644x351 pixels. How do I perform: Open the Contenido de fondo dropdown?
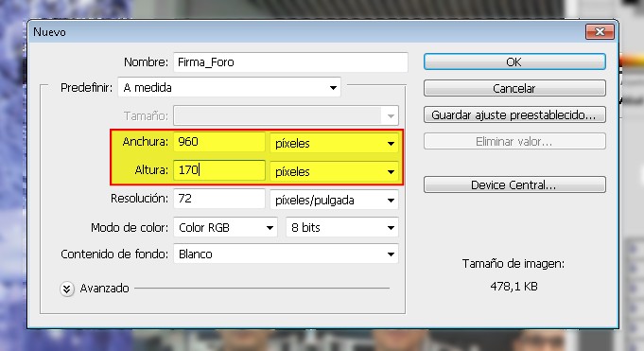click(286, 254)
